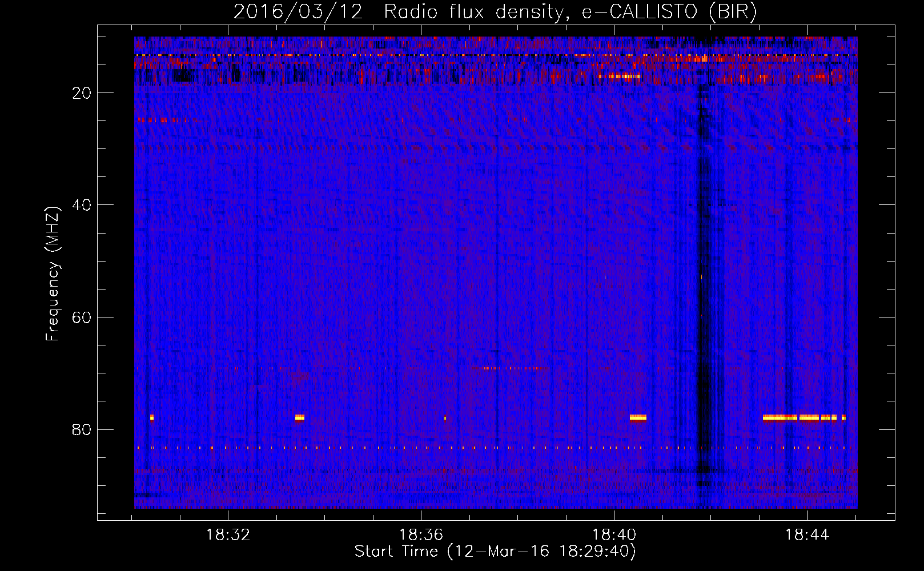Click the plot title '2016/03/12 Radio flux density'
The width and height of the screenshot is (924, 571).
coord(495,11)
